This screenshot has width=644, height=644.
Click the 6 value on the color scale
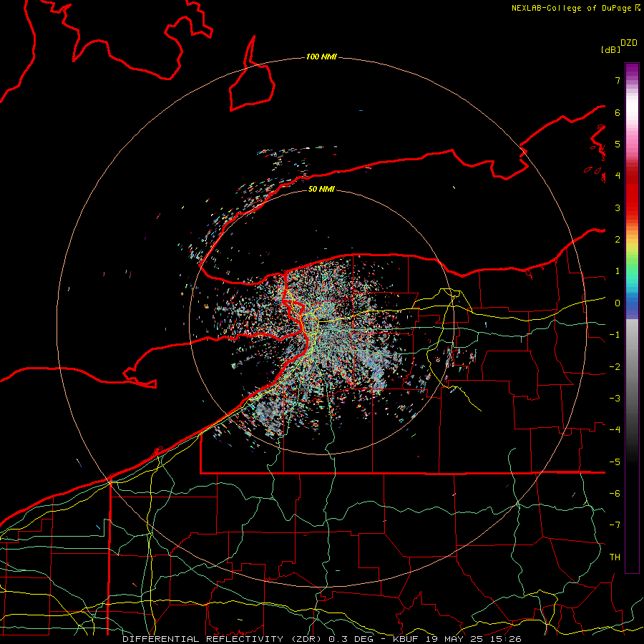click(x=618, y=112)
